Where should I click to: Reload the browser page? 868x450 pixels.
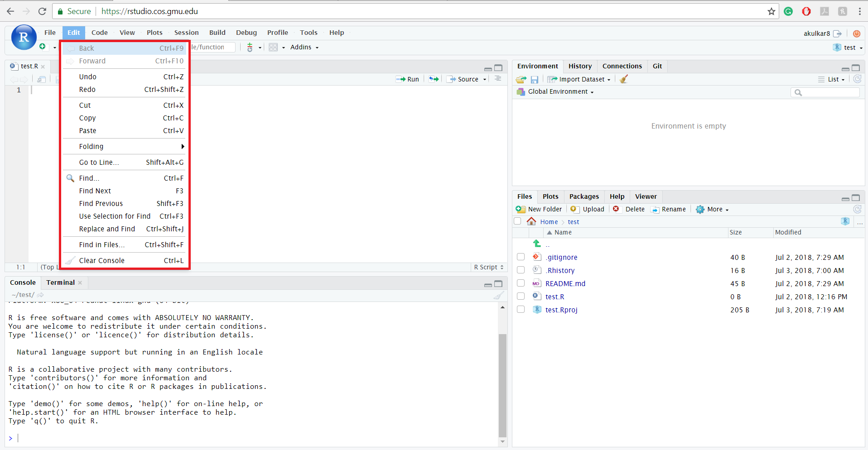[42, 11]
